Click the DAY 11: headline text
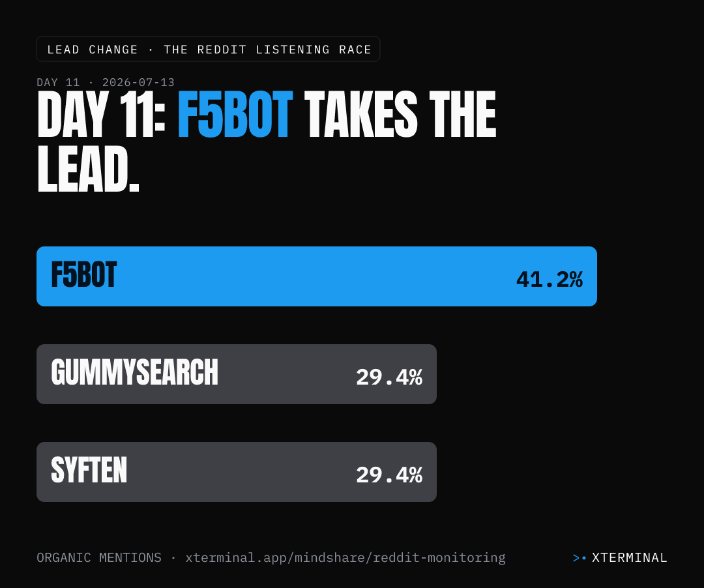The width and height of the screenshot is (704, 588). [x=102, y=114]
